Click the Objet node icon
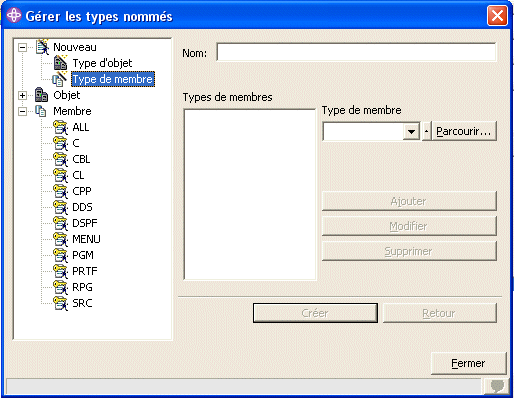The width and height of the screenshot is (514, 398). (41, 95)
